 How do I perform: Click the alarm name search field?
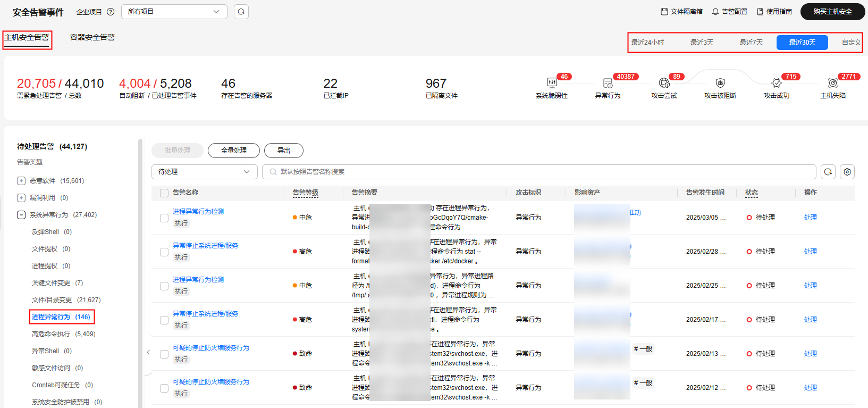point(539,172)
